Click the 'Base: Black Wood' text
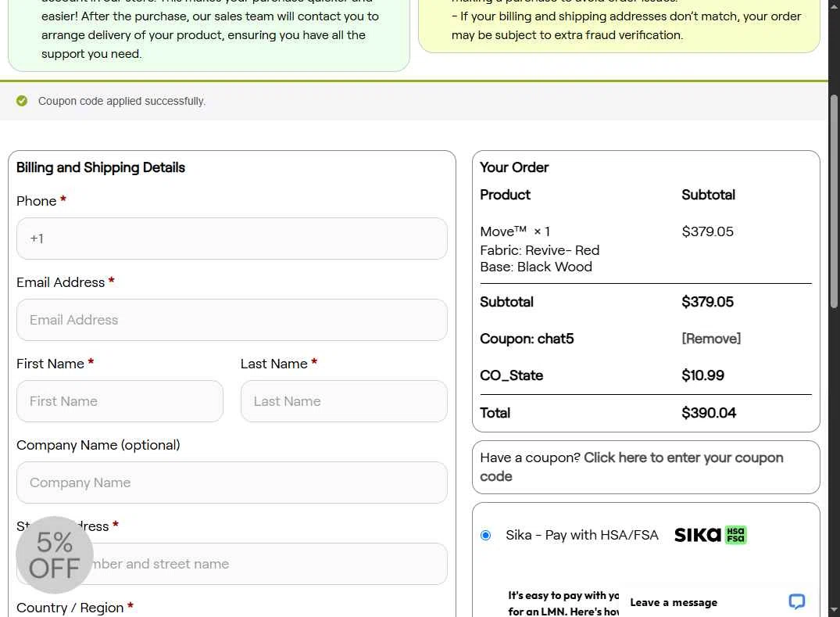This screenshot has height=617, width=840. [536, 267]
